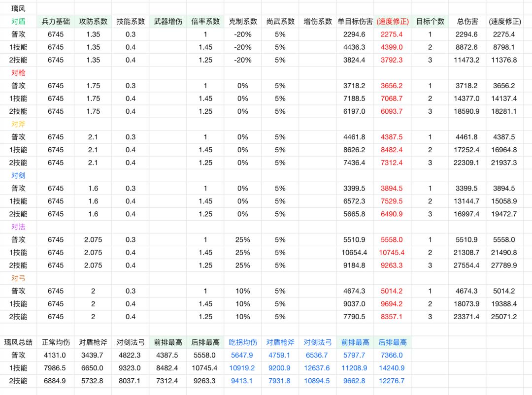Click the 兵力基础 column header
The width and height of the screenshot is (532, 395).
[x=56, y=21]
